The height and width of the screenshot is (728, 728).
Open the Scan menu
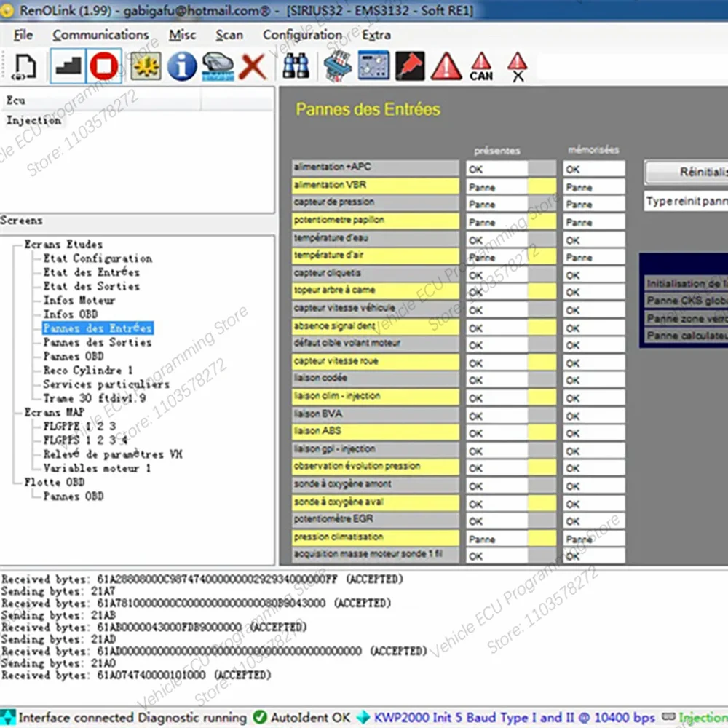tap(229, 35)
